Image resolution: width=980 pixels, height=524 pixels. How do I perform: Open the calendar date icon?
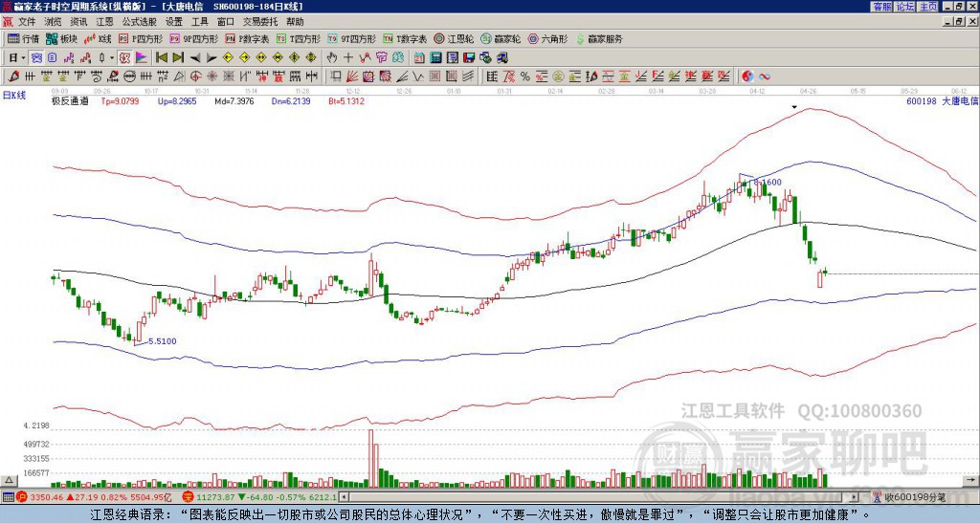[x=419, y=57]
